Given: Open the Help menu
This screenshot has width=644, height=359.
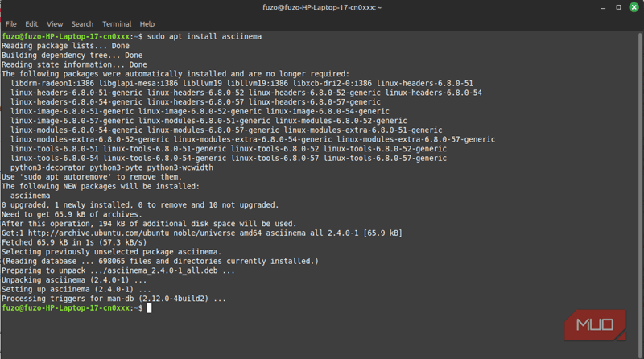Looking at the screenshot, I should tap(147, 24).
